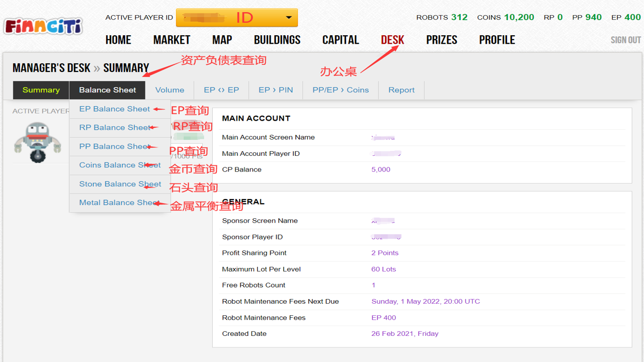Click Profit Sharing Point value 2 Points

pos(385,253)
